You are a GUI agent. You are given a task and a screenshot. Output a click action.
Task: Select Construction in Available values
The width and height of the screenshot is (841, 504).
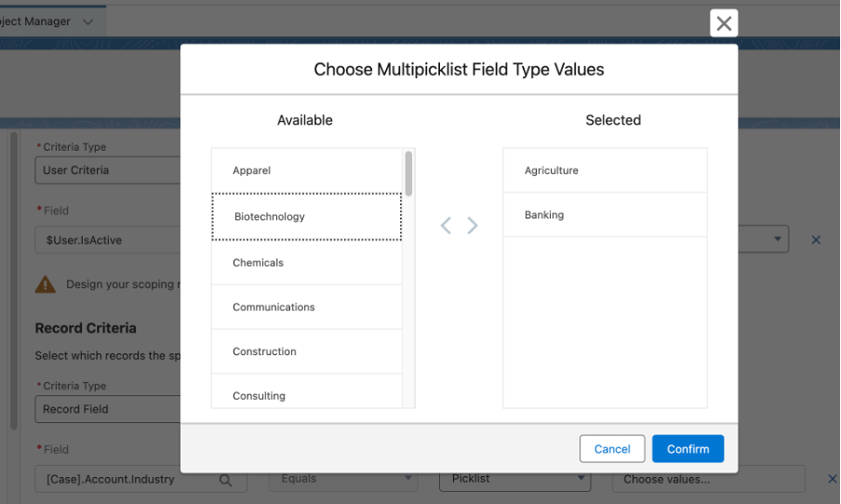click(306, 352)
